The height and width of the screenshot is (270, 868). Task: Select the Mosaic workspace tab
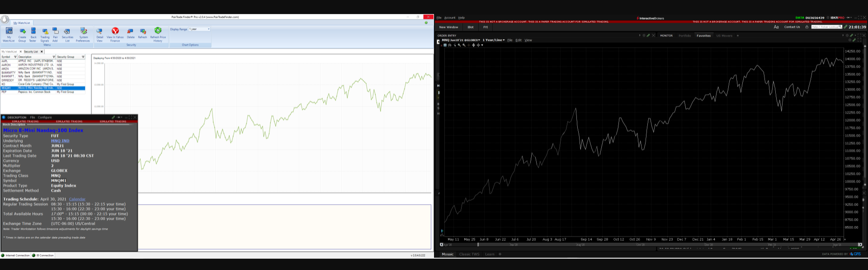448,254
